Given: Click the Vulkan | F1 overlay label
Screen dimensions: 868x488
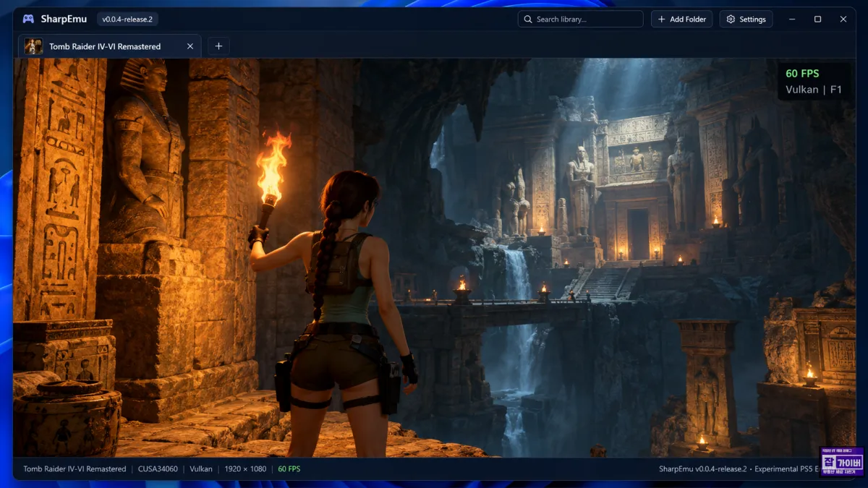Looking at the screenshot, I should tap(814, 90).
